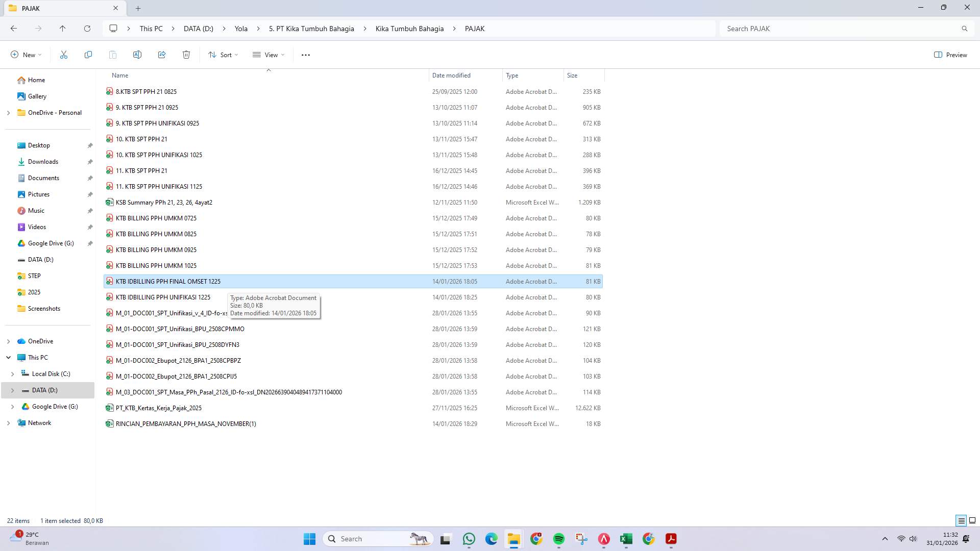Screen dimensions: 980x551
Task: Select the Copy icon on the toolbar
Action: pos(88,55)
